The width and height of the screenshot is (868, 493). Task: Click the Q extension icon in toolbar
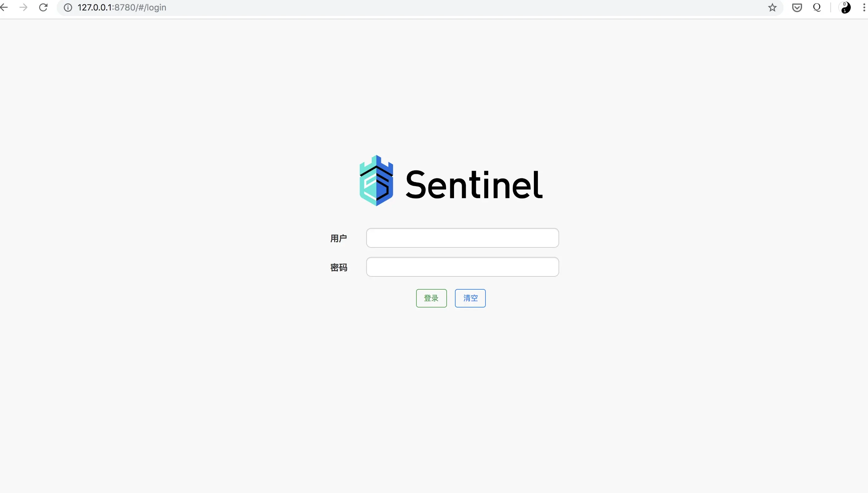[817, 7]
